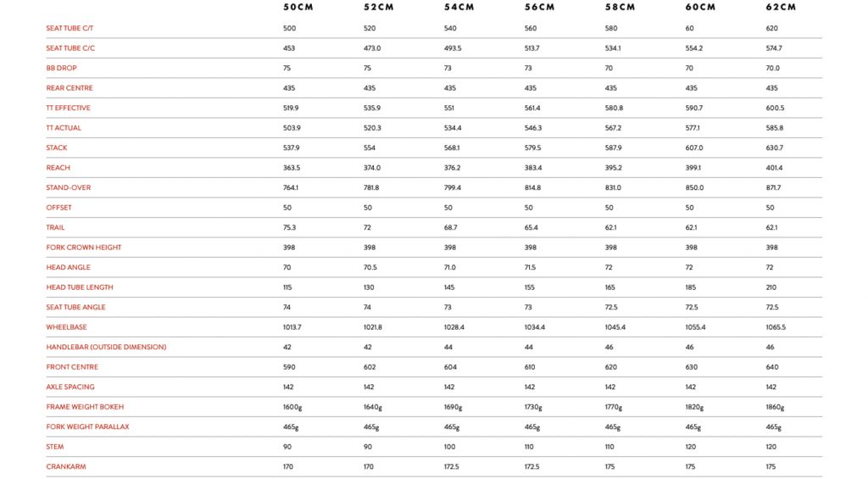The height and width of the screenshot is (479, 868).
Task: Click the TT EFFECTIVE row label
Action: (68, 108)
